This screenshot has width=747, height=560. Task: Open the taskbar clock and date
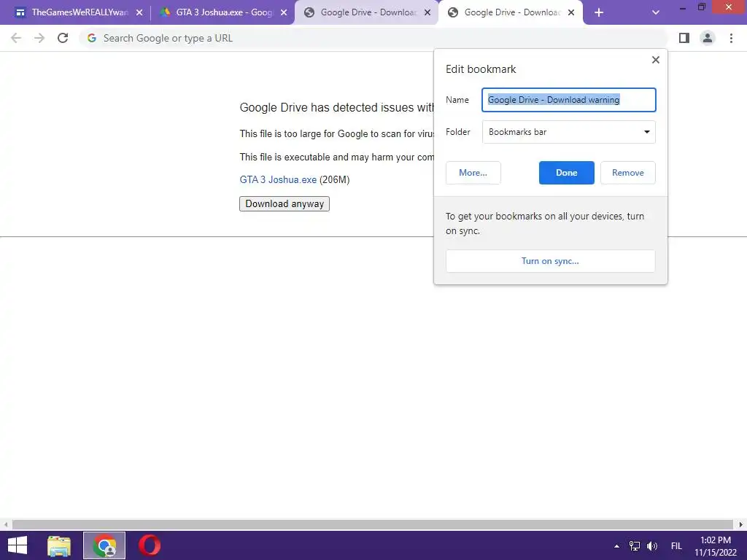pos(716,546)
